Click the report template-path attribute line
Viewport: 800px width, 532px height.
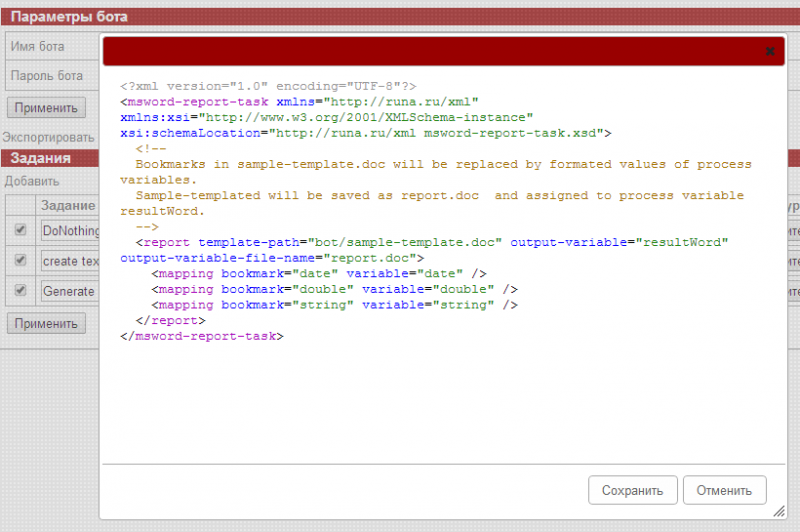point(432,242)
